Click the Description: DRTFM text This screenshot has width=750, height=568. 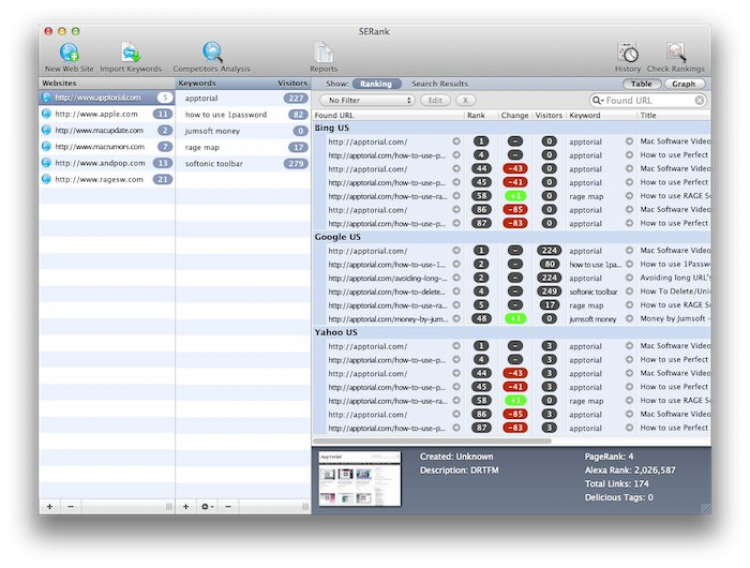pos(459,470)
